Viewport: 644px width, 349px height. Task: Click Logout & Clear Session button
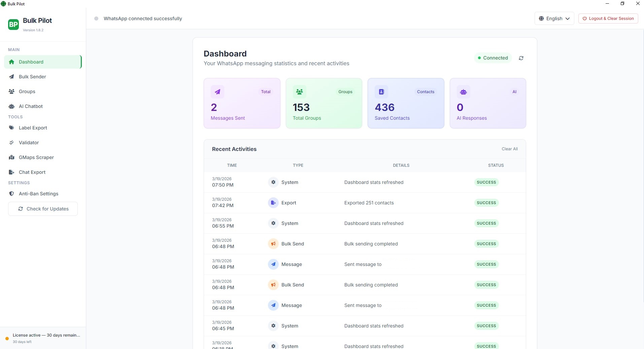pos(608,18)
